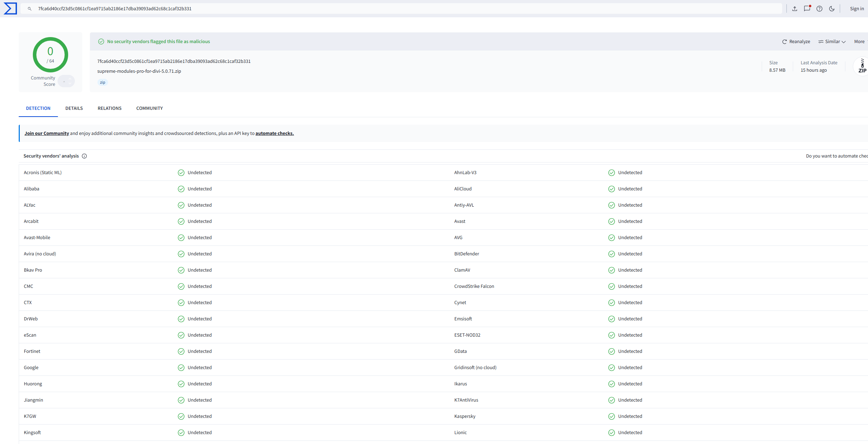
Task: Click the info icon beside Security vendors' analysis
Action: 84,156
